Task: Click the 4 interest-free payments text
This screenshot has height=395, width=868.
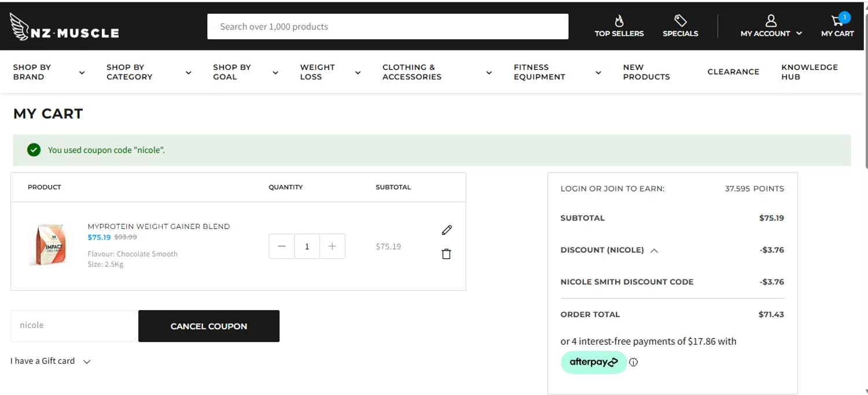Action: [x=649, y=341]
